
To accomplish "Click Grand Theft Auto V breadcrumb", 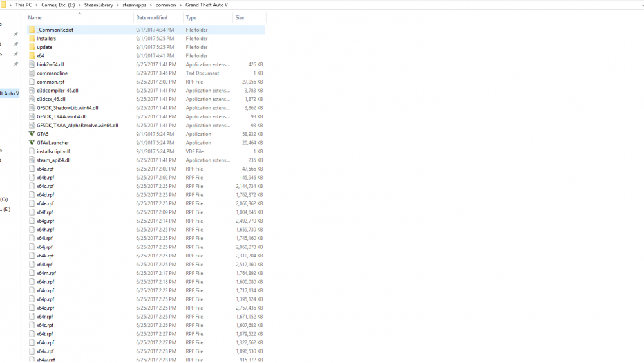I will click(x=207, y=5).
